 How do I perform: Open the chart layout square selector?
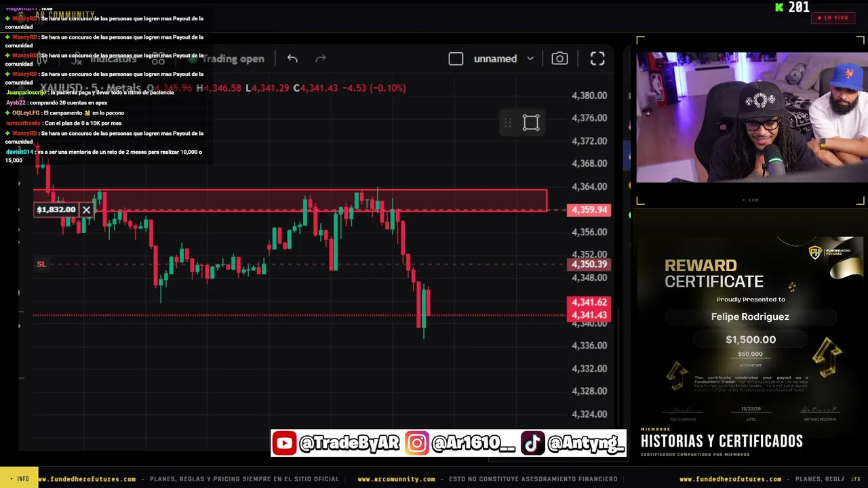pos(456,59)
